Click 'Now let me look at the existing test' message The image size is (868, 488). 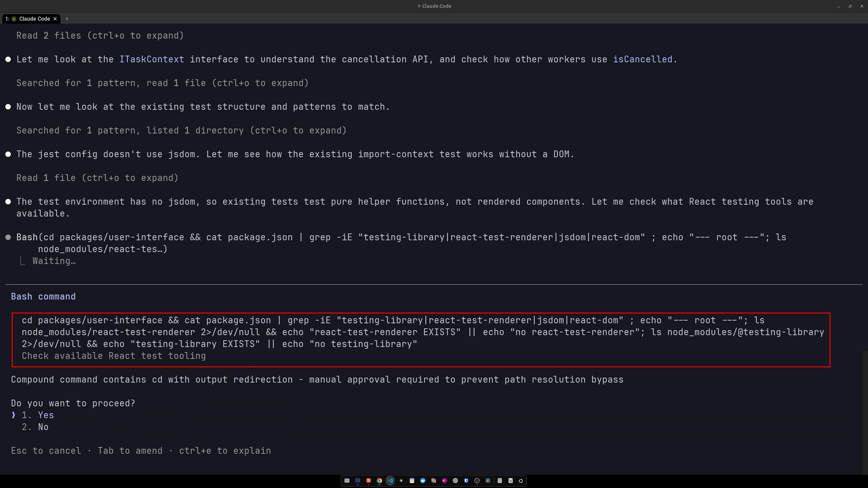(203, 107)
